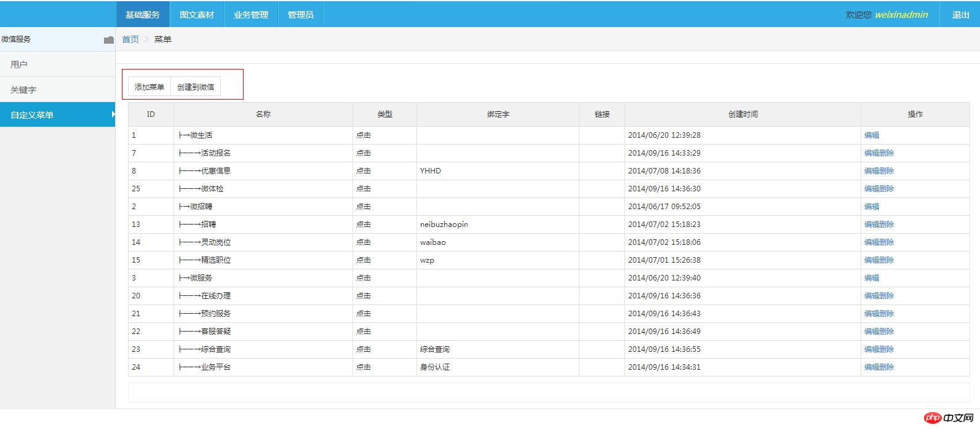The image size is (980, 430).
Task: Click the timestamp 2014/07/01 15:26:38
Action: [x=664, y=260]
